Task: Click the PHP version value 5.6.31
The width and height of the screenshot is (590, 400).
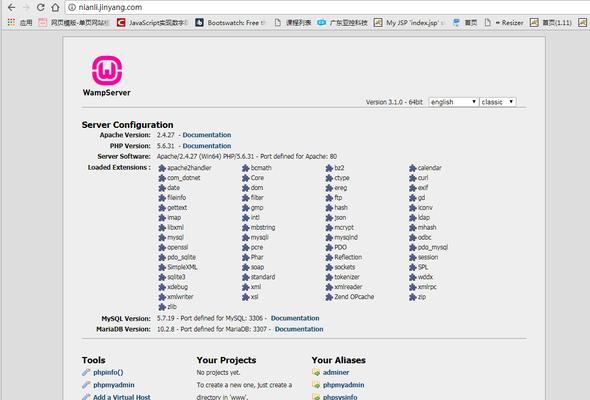Action: click(166, 146)
